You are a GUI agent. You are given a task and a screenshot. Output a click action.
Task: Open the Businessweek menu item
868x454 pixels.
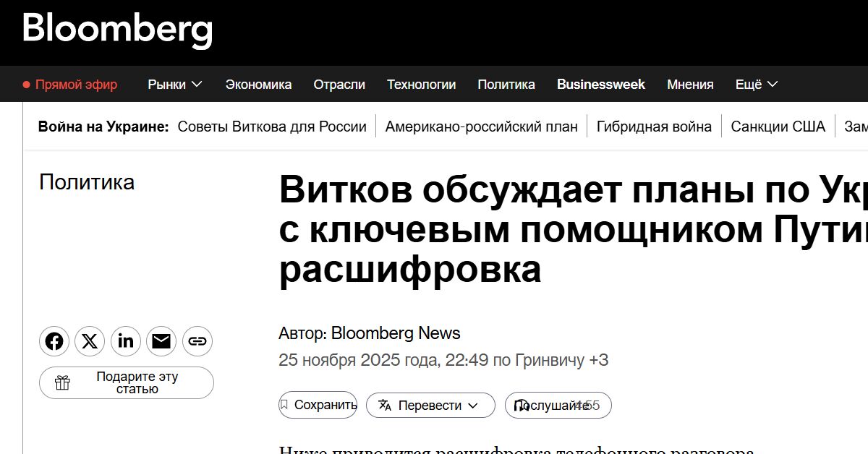click(x=601, y=84)
